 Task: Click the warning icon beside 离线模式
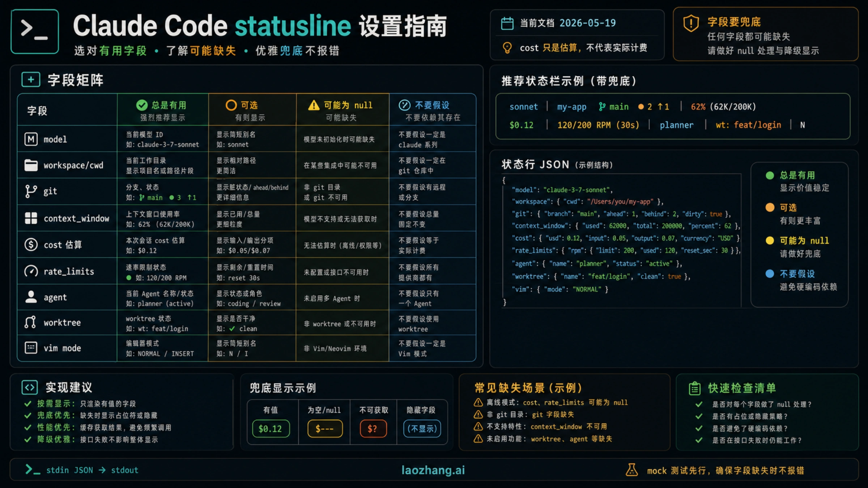[478, 402]
